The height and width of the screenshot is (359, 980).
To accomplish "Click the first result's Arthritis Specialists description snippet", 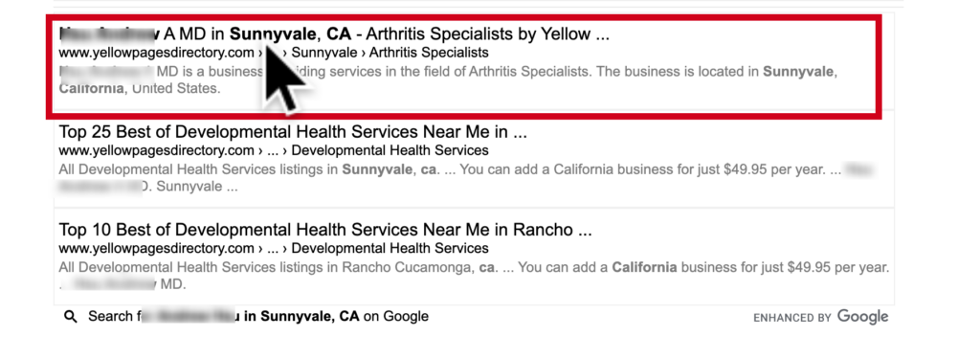I will [x=448, y=79].
